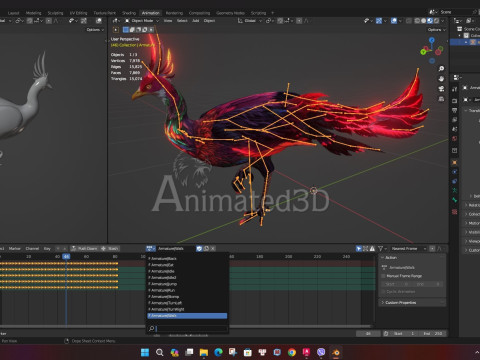The height and width of the screenshot is (360, 480).
Task: Toggle viewport overlays button
Action: 394,21
